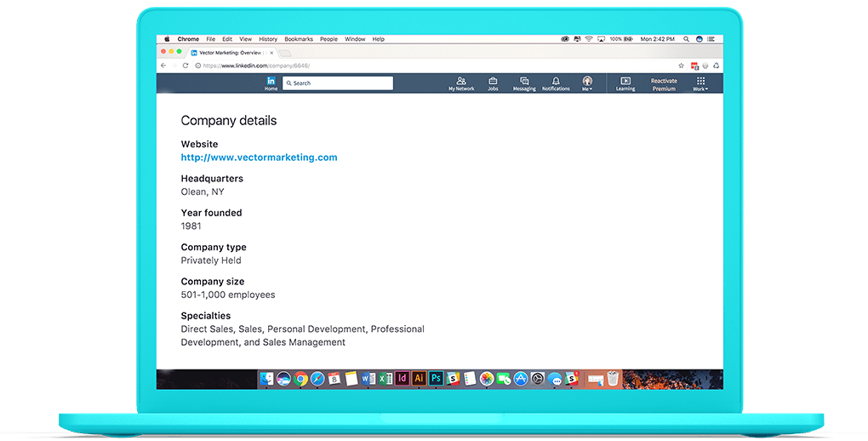The image size is (868, 441).
Task: Expand the Work apps grid dropdown
Action: [x=700, y=83]
